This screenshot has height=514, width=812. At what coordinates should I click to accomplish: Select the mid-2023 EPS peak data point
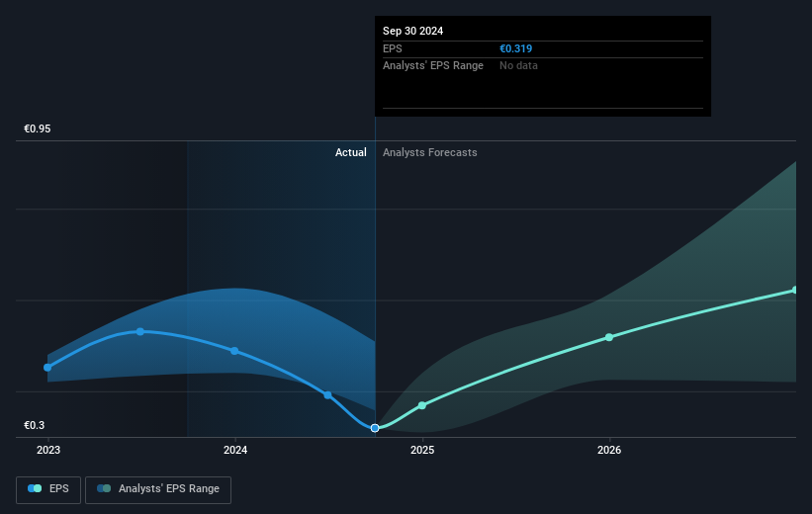click(140, 331)
